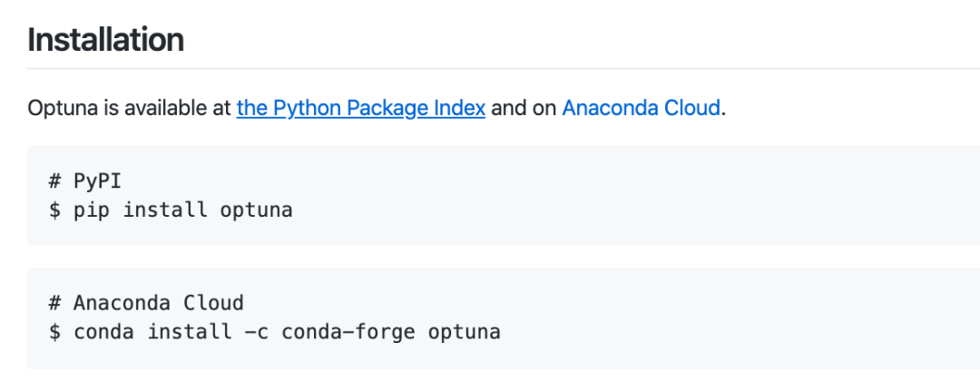Image resolution: width=980 pixels, height=381 pixels.
Task: Click 'optuna' at end of pip command
Action: coord(256,210)
